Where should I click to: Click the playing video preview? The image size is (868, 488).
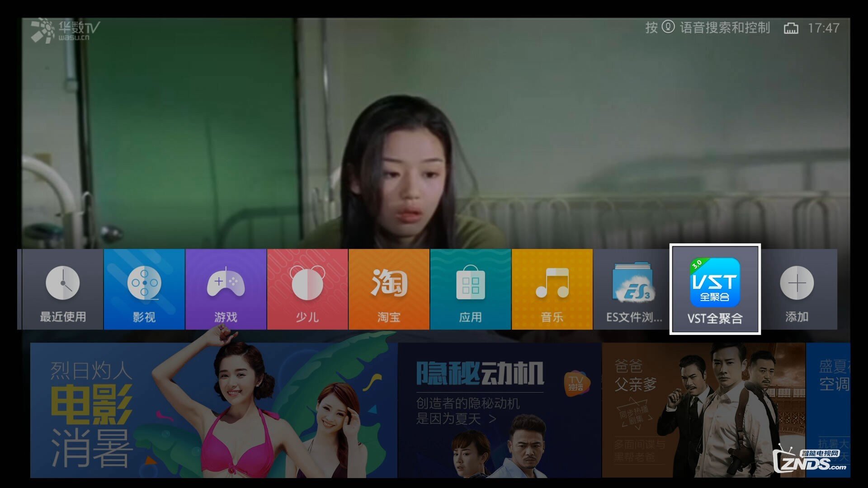pyautogui.click(x=436, y=133)
